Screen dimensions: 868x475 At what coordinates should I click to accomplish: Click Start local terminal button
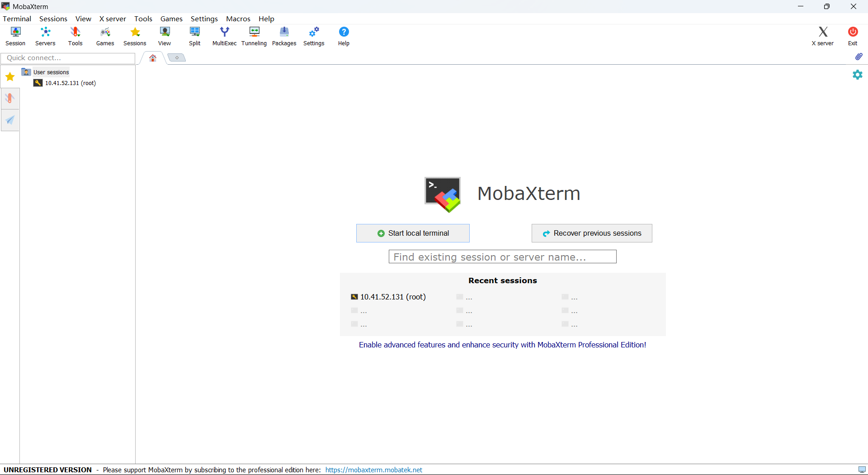(x=413, y=233)
